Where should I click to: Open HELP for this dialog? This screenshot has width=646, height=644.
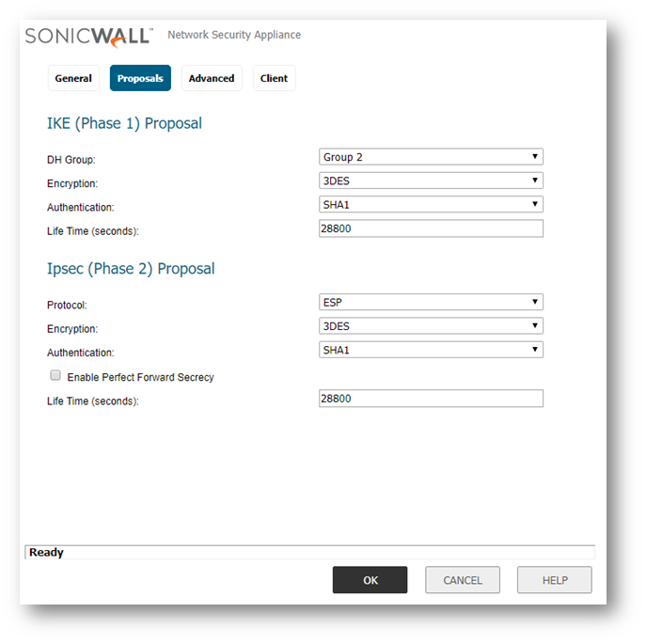tap(555, 580)
